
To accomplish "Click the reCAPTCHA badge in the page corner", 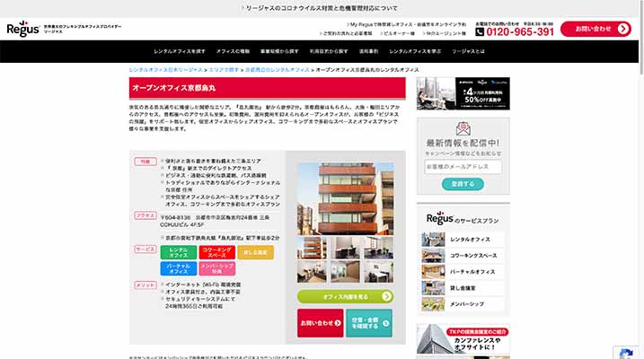I will click(x=626, y=353).
